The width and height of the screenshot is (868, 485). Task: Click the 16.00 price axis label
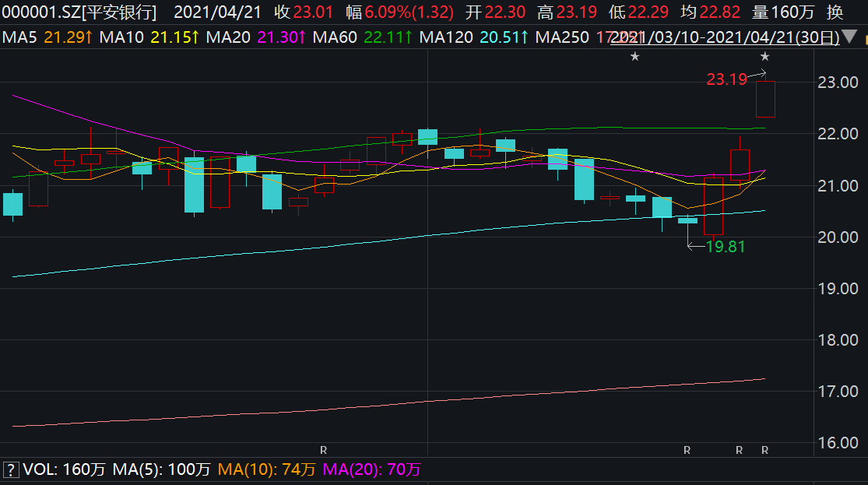point(838,443)
